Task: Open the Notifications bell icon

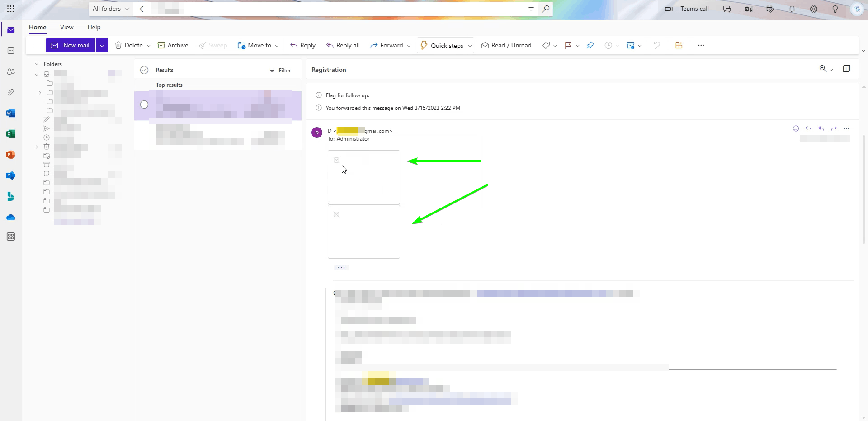Action: 792,9
